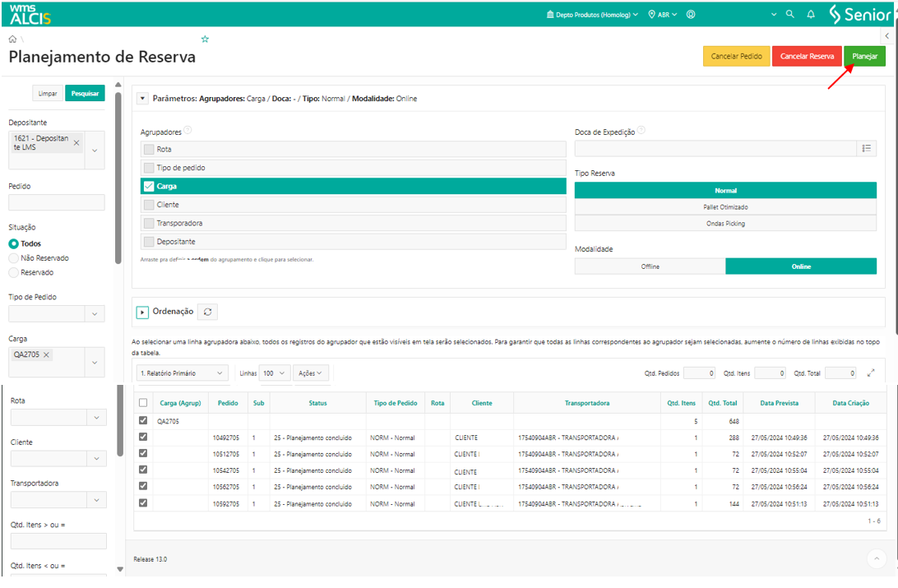Switch Modalidade to Offline

[x=650, y=266]
